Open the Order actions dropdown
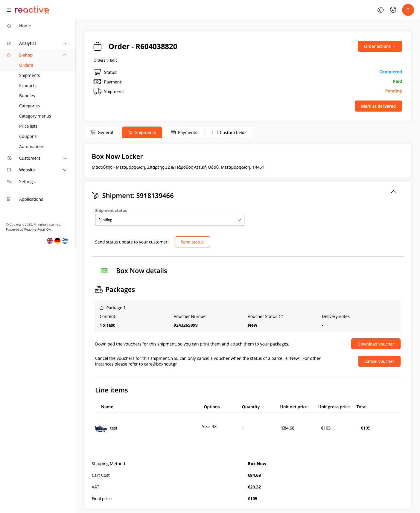Screen dimensions: 420x513 pyautogui.click(x=380, y=46)
